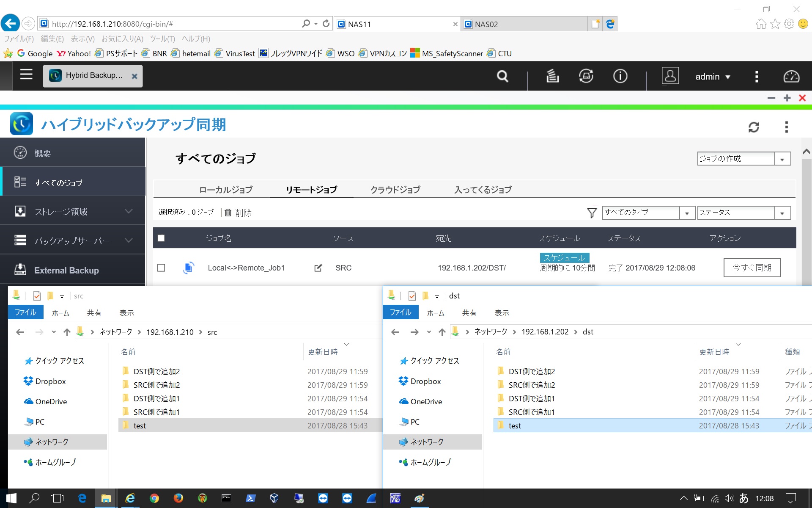Switch to the ローカルジョブ tab

226,190
